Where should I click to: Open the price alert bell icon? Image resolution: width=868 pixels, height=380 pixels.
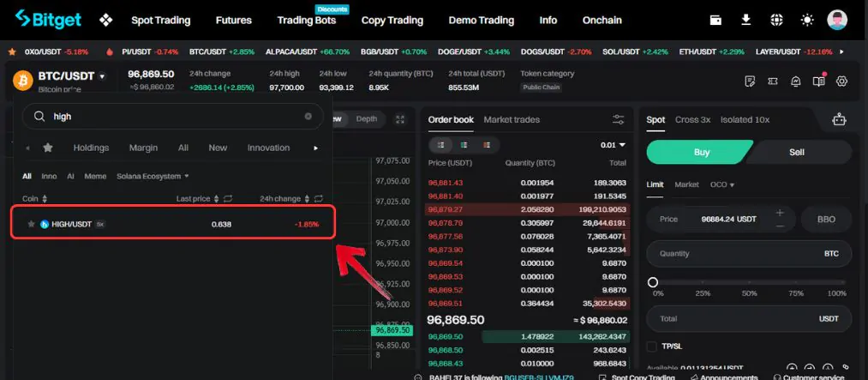pyautogui.click(x=796, y=81)
